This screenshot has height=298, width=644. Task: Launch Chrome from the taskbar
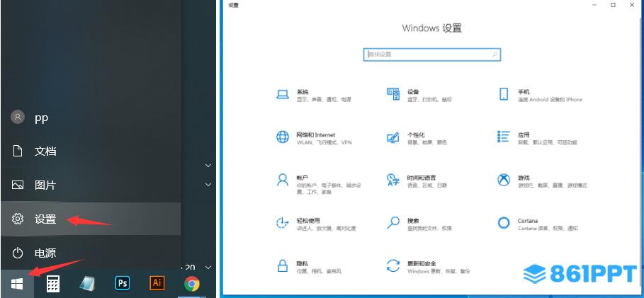point(192,284)
